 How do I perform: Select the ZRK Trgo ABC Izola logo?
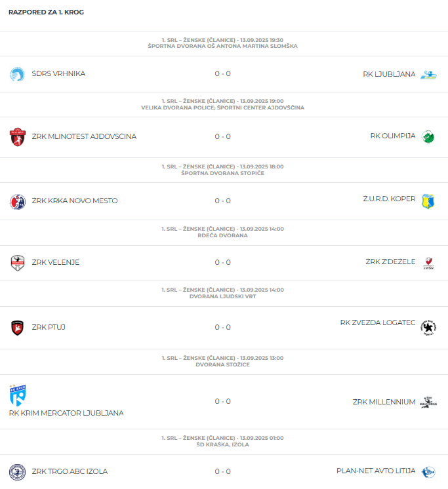coord(18,472)
